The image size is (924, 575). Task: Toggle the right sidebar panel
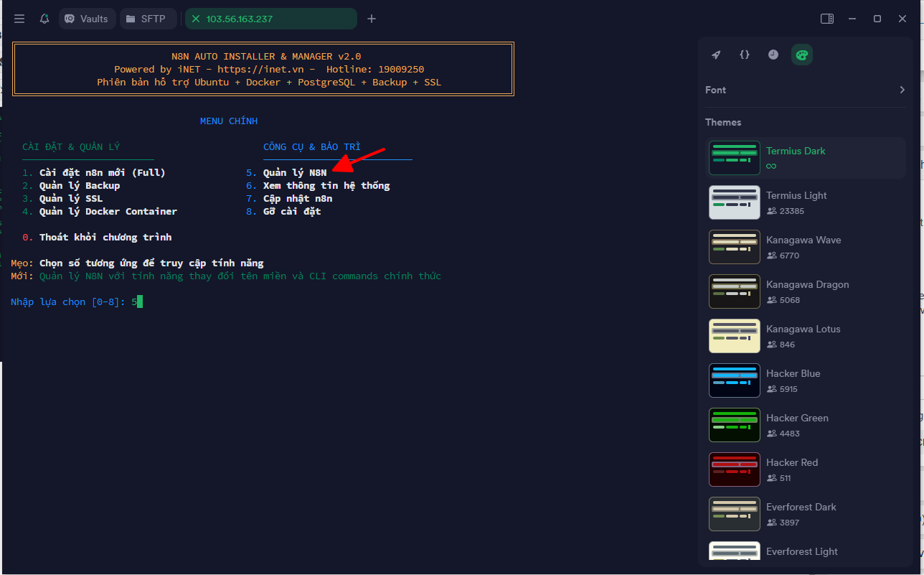pyautogui.click(x=827, y=19)
